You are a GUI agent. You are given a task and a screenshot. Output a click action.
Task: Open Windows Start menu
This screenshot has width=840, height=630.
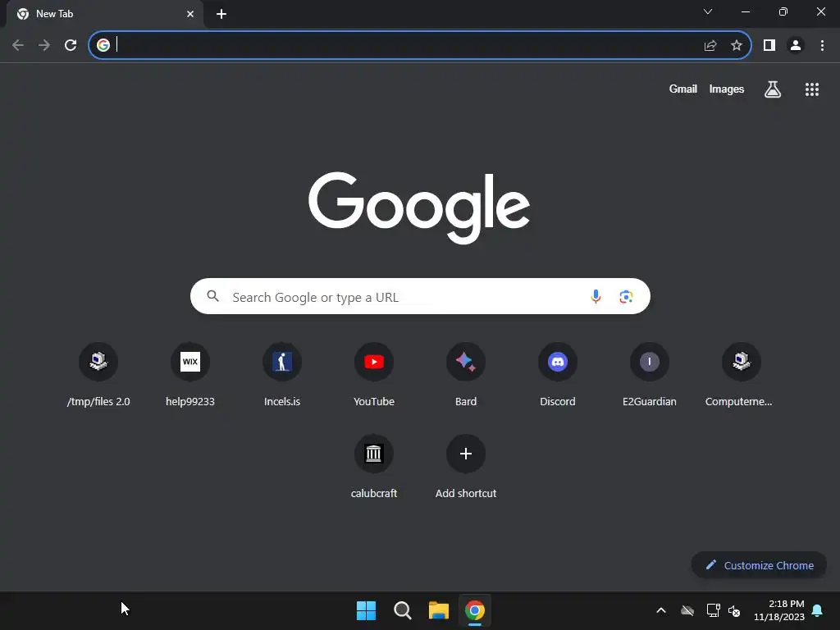(366, 610)
